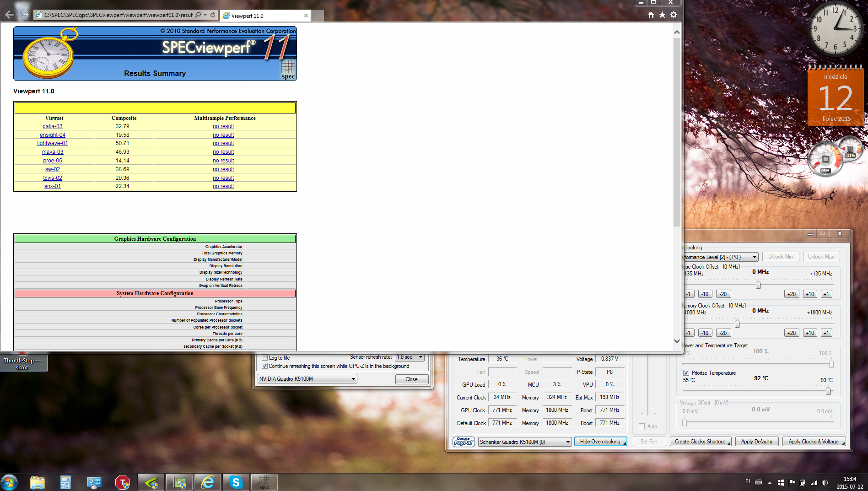Open a new tab in IE

pyautogui.click(x=318, y=16)
